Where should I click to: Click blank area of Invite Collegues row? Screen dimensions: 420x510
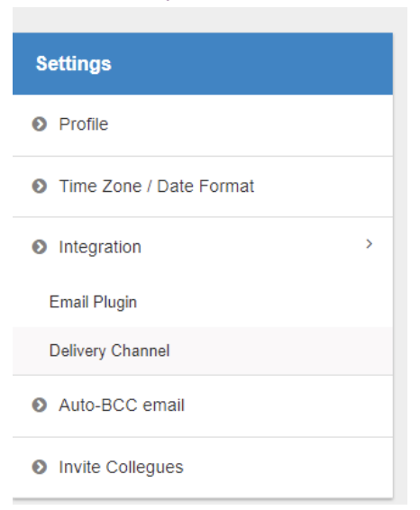[287, 468]
